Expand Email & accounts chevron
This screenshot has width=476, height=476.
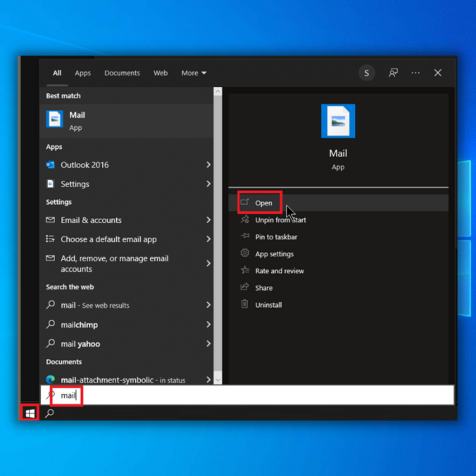[208, 220]
